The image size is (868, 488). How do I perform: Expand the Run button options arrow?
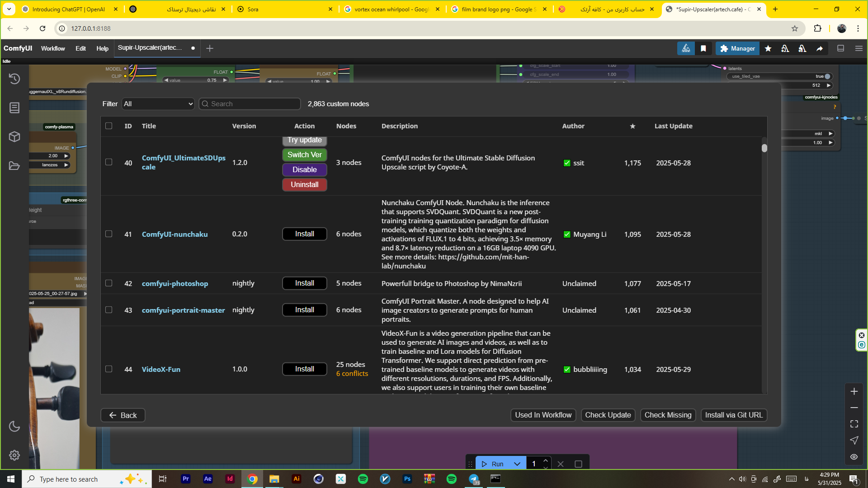pyautogui.click(x=517, y=464)
